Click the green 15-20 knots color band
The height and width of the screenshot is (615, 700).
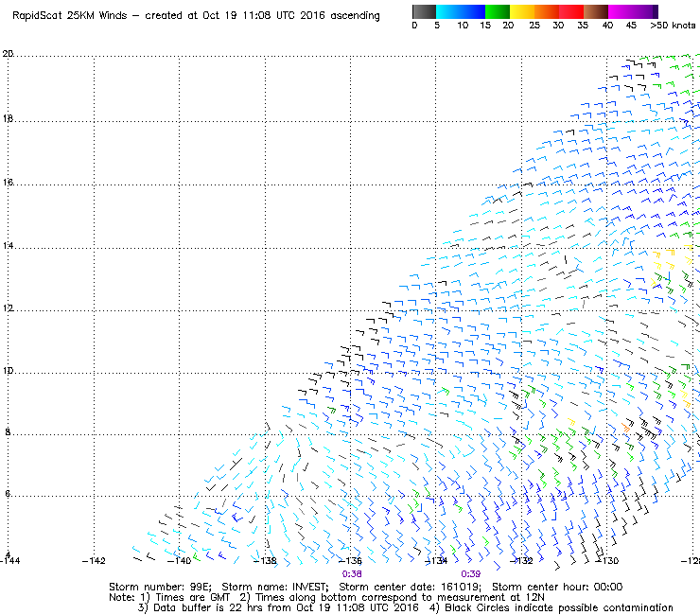pyautogui.click(x=498, y=11)
